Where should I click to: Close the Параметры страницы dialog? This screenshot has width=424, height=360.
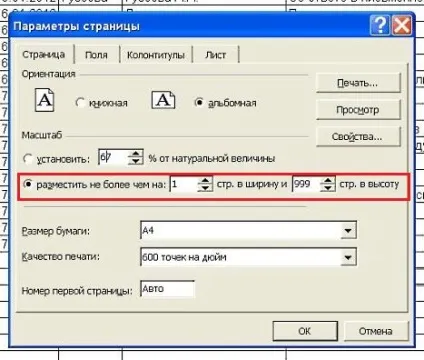coord(401,25)
